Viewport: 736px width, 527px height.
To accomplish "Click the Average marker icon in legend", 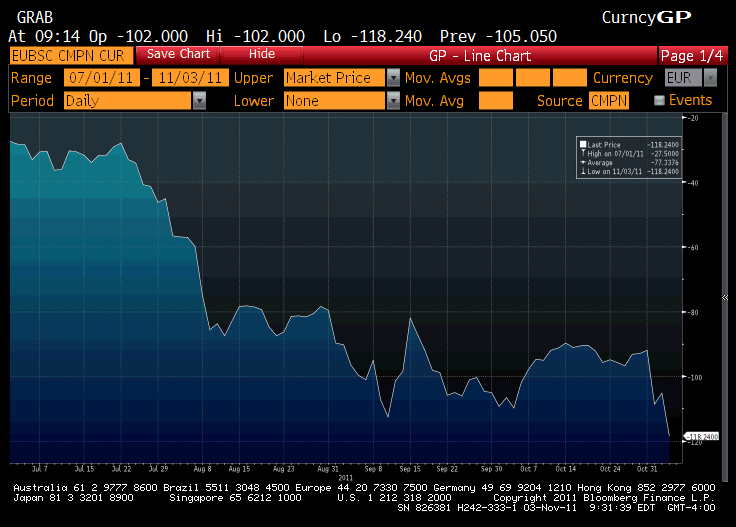I will coord(583,163).
